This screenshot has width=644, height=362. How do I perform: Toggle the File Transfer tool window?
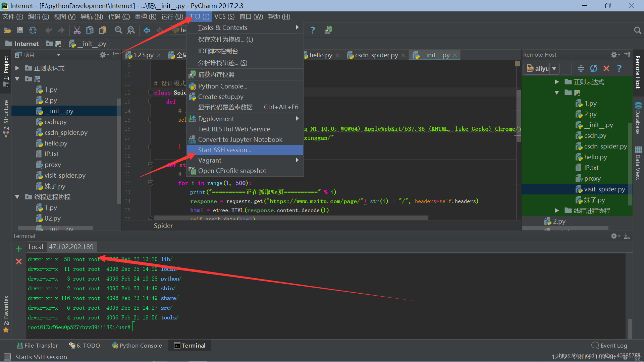37,346
